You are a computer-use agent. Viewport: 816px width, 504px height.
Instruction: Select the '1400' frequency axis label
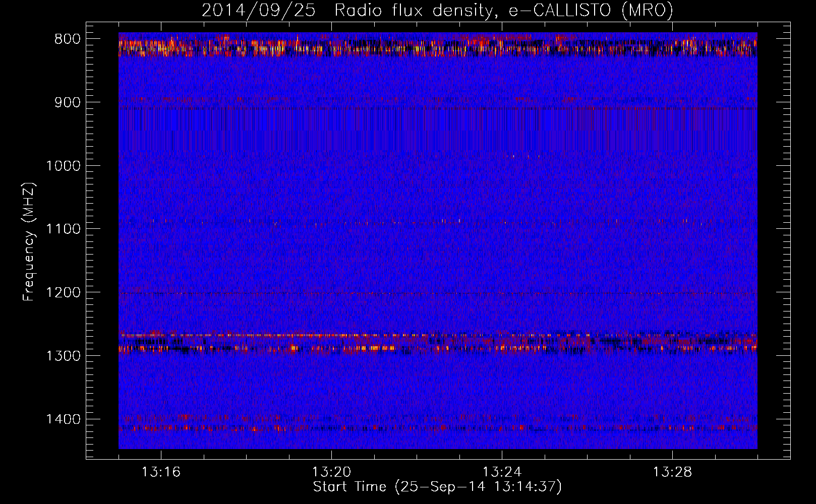63,419
